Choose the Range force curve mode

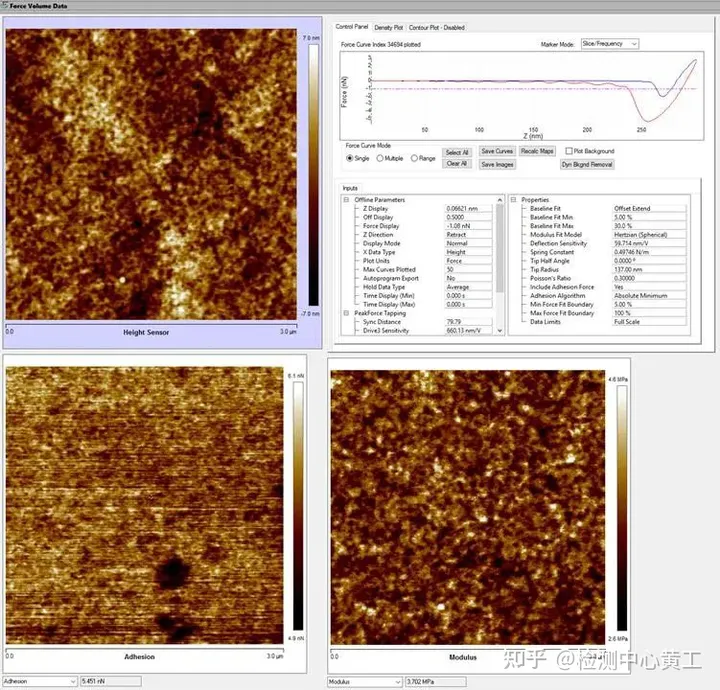[x=415, y=158]
